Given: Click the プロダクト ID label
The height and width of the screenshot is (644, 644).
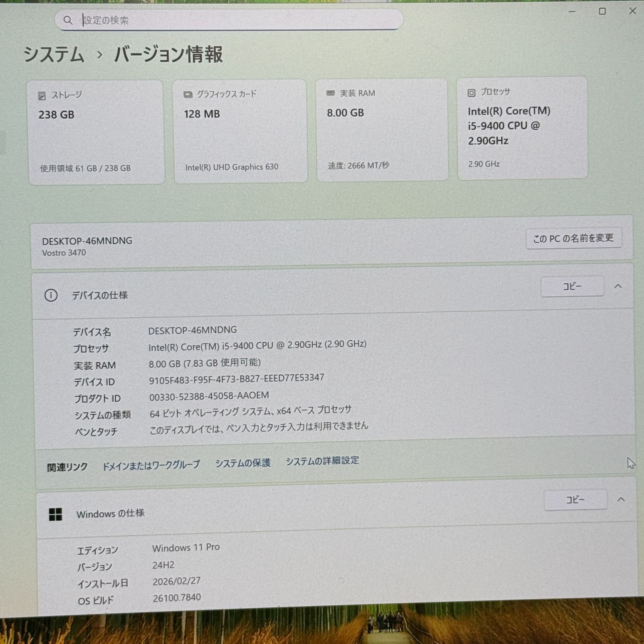Looking at the screenshot, I should tap(97, 398).
